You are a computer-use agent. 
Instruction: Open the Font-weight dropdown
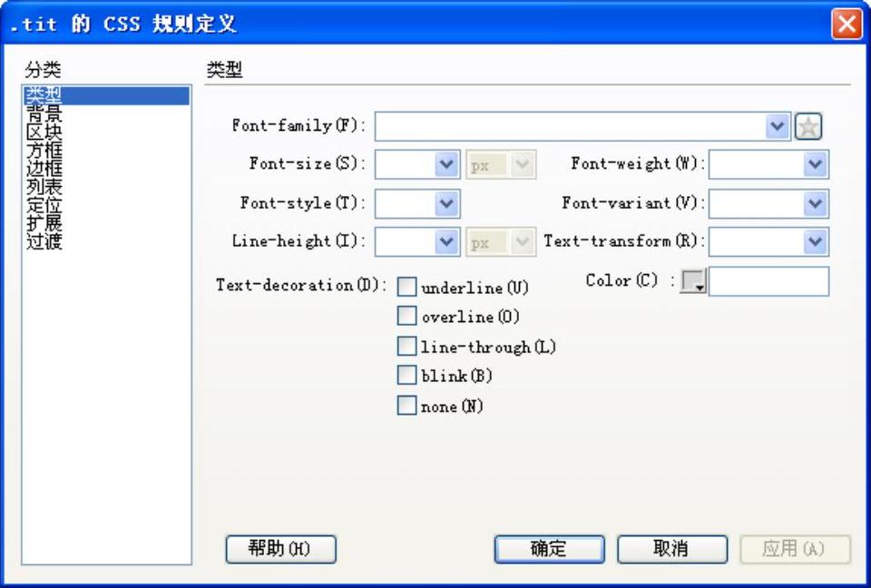pyautogui.click(x=815, y=164)
